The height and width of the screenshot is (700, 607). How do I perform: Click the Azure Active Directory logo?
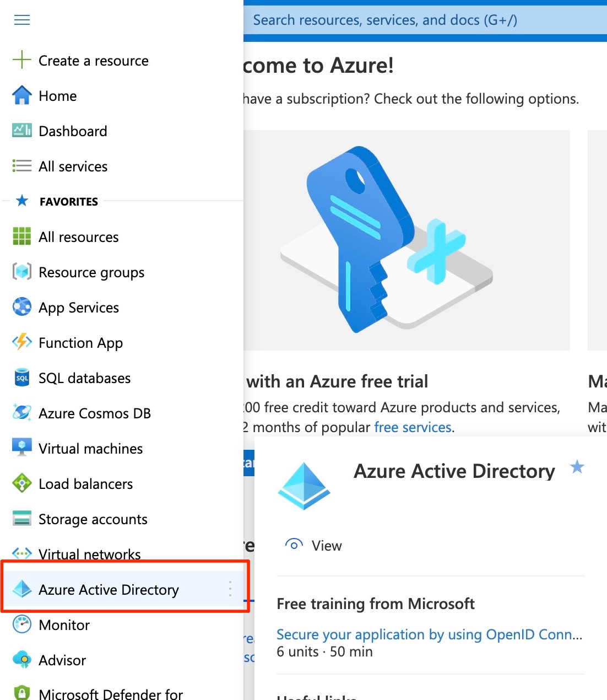(305, 484)
